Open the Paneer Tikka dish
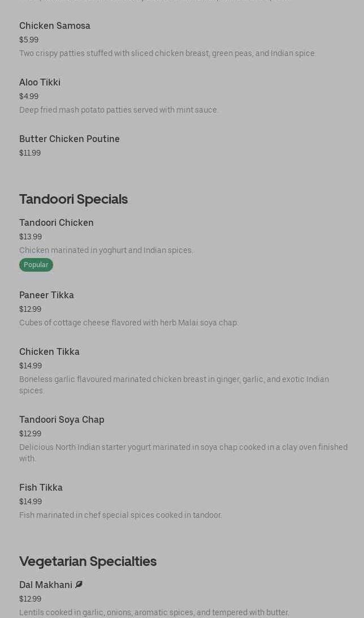This screenshot has width=364, height=618. click(x=46, y=295)
